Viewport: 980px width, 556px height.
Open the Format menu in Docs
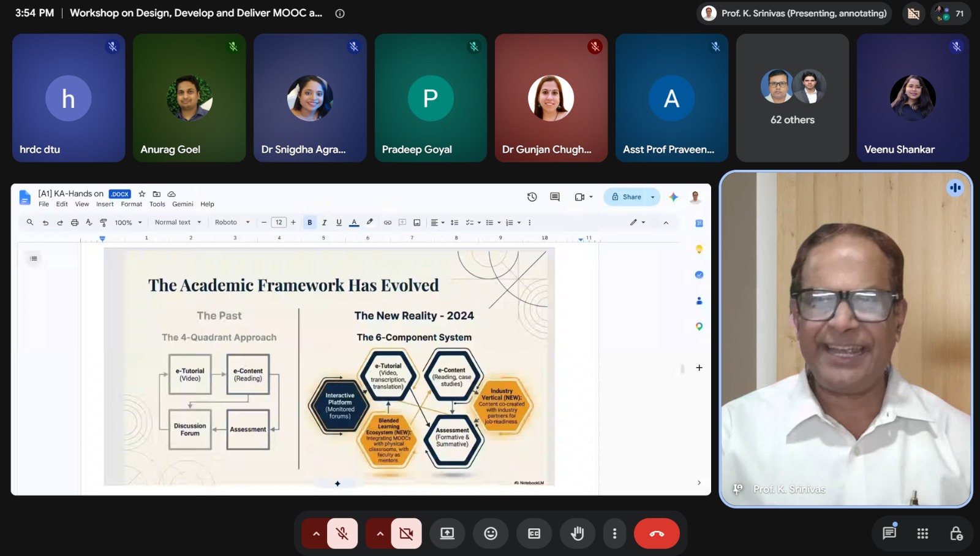pyautogui.click(x=131, y=204)
